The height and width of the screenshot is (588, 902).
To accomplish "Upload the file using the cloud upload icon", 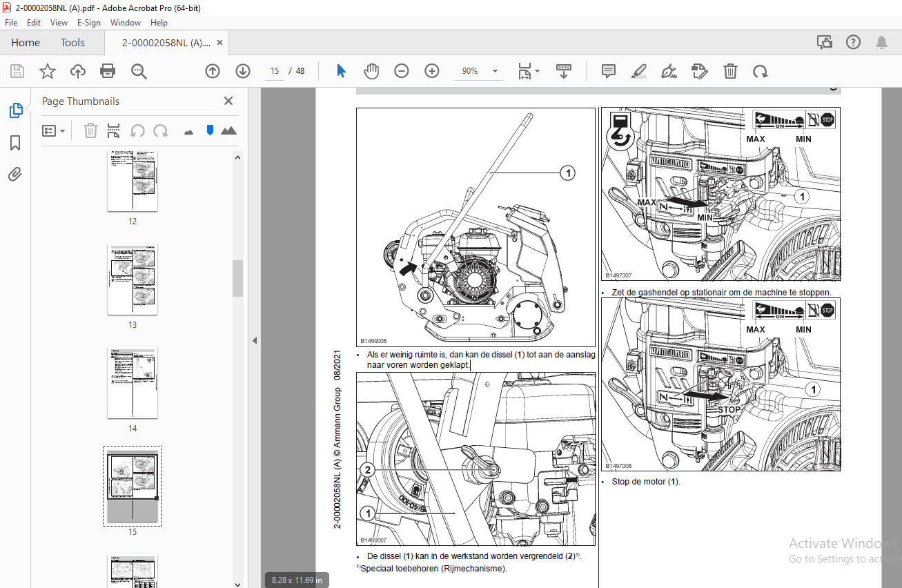I will 78,71.
